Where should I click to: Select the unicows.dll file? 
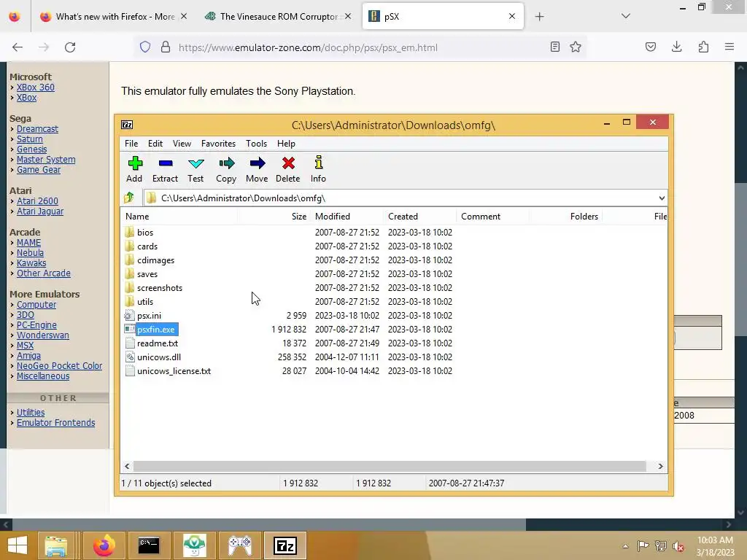coord(159,357)
